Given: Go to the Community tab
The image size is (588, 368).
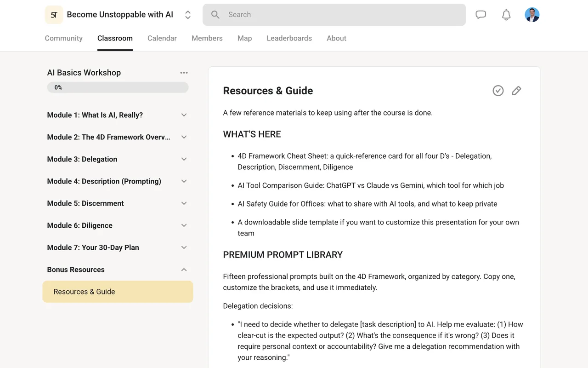Looking at the screenshot, I should (x=64, y=38).
